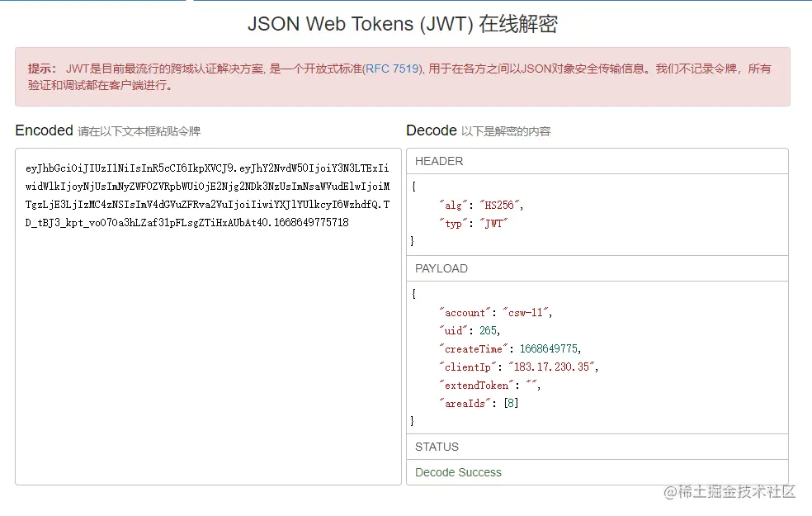Click the 'Decode' heading
This screenshot has height=516, width=812.
tap(432, 130)
